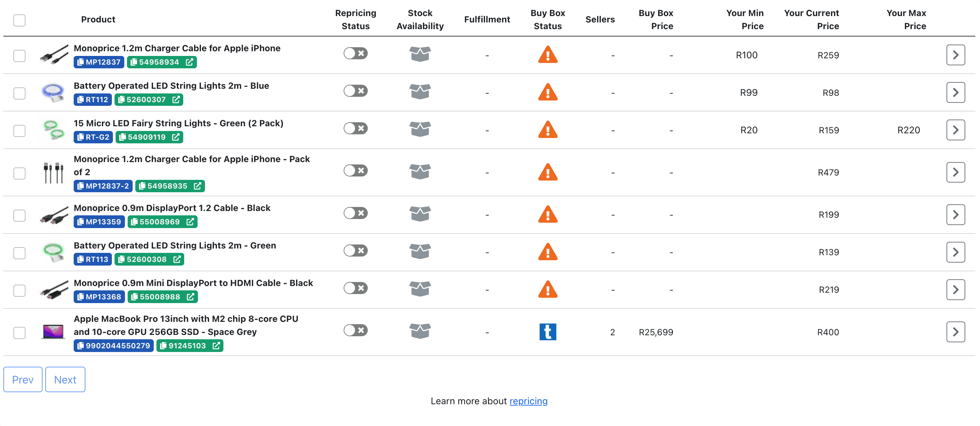Viewport: 980px width, 426px height.
Task: Click the repricing hyperlink to learn more
Action: (x=528, y=401)
